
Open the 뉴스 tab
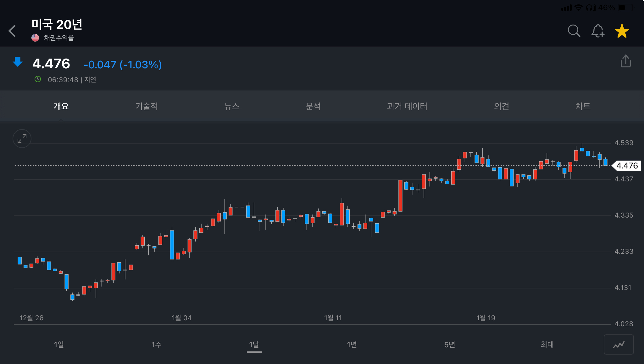(x=232, y=106)
